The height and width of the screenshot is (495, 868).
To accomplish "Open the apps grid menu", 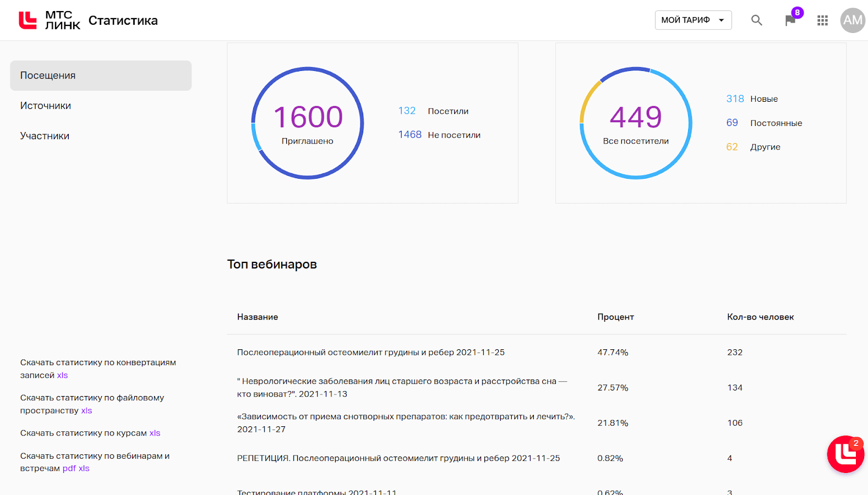I will click(x=822, y=20).
